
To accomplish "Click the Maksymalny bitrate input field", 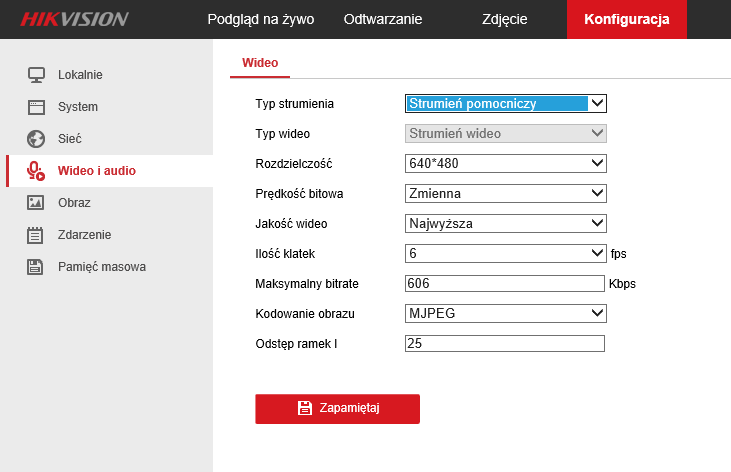I will click(504, 283).
